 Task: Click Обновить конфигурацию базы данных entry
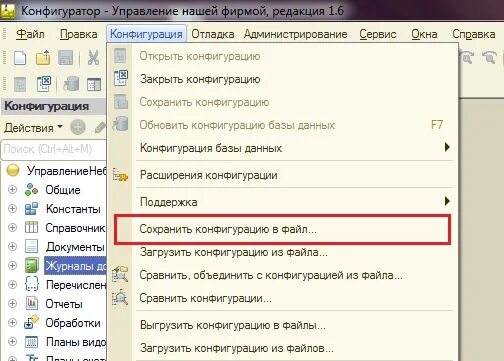(x=283, y=125)
